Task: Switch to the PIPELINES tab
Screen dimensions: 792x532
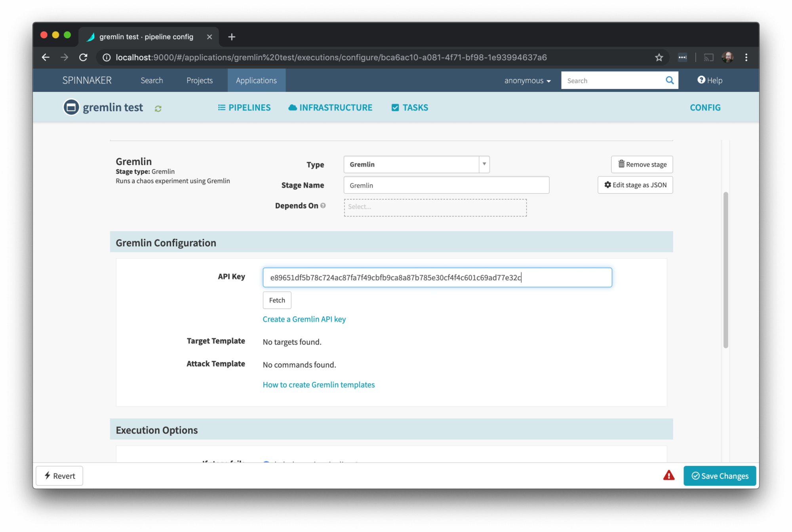Action: (244, 108)
